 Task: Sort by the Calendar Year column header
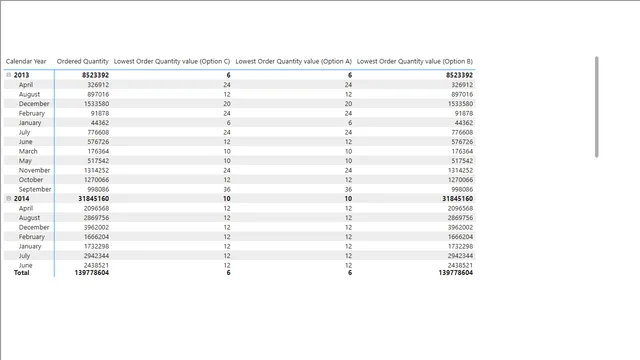click(x=26, y=61)
